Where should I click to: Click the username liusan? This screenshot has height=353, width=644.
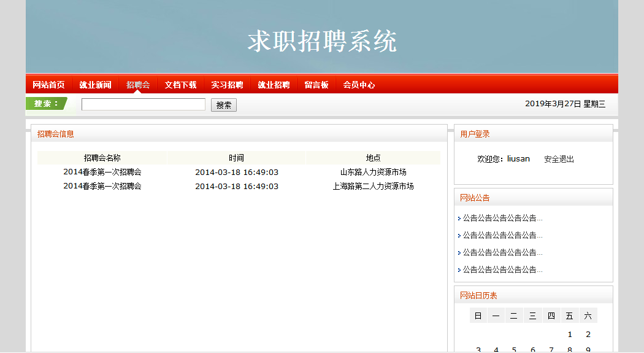pyautogui.click(x=518, y=158)
